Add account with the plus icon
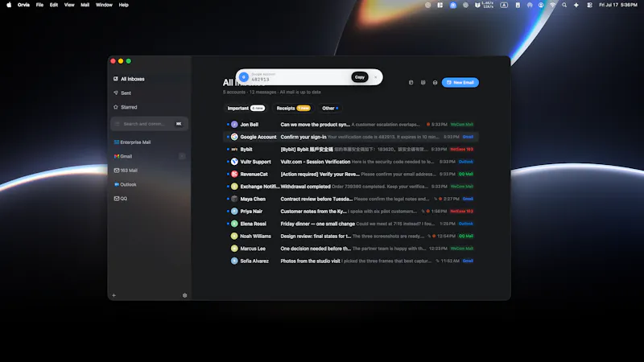Screen dimensions: 644x362 pyautogui.click(x=114, y=295)
